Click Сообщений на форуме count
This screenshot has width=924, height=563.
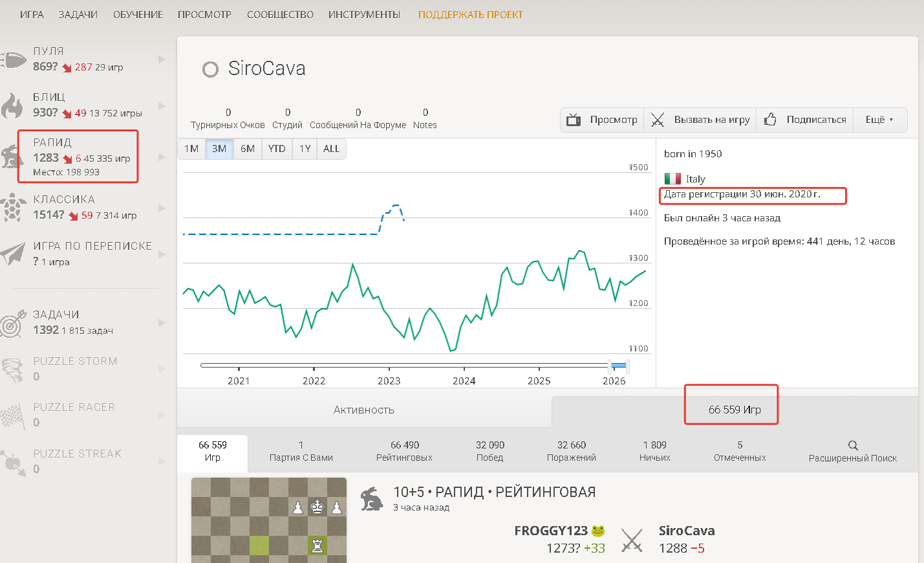358,118
